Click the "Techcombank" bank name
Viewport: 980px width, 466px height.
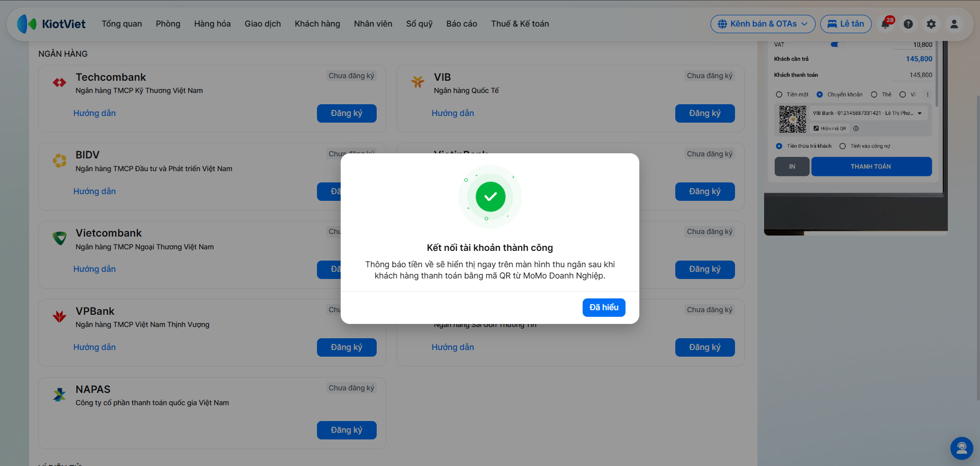[x=111, y=77]
